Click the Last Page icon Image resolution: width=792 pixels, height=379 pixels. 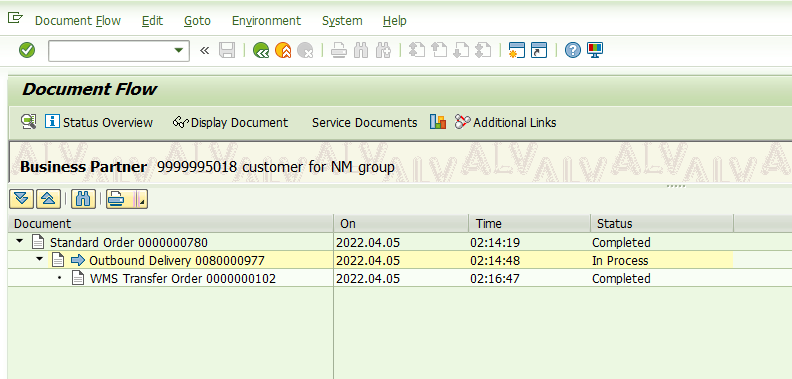pos(483,51)
